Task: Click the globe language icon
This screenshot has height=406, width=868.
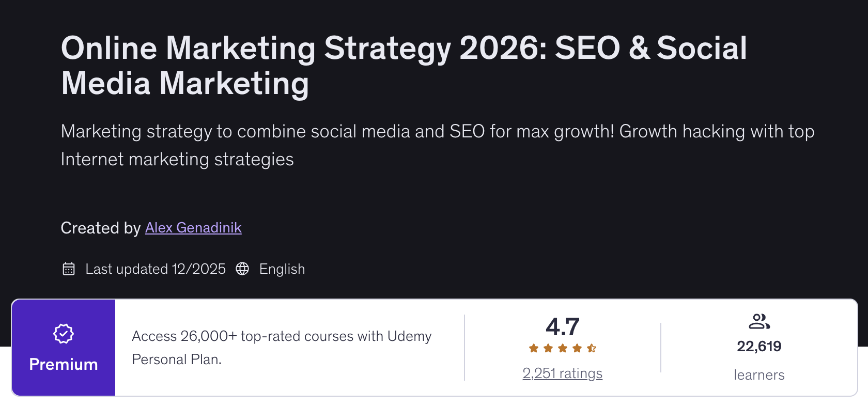Action: click(x=242, y=269)
